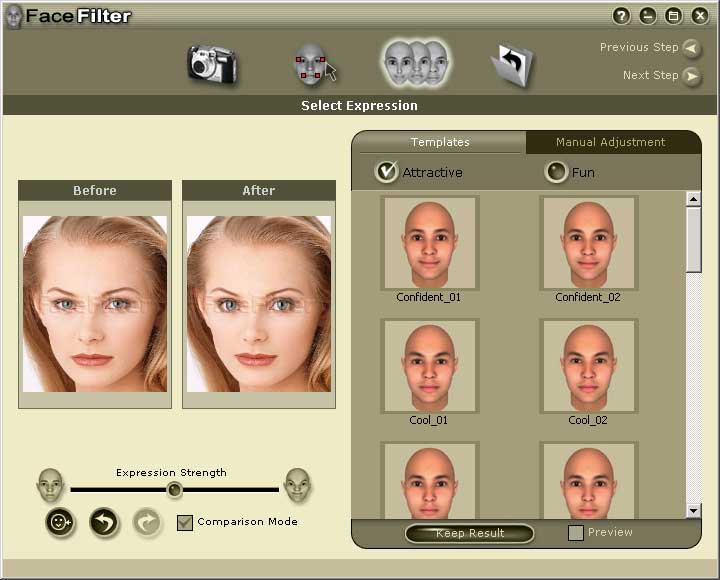720x580 pixels.
Task: Open the Templates tab
Action: point(439,142)
